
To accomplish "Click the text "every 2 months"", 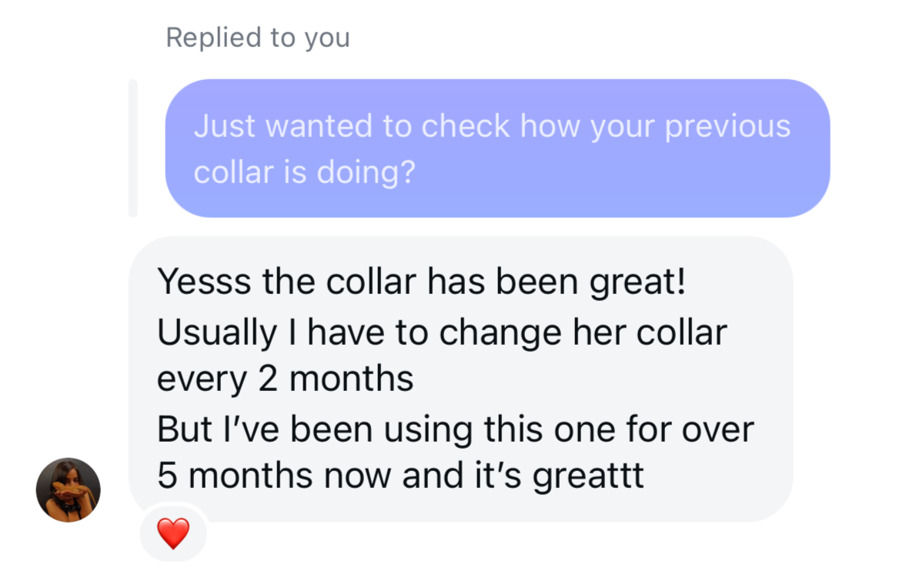I will (285, 379).
